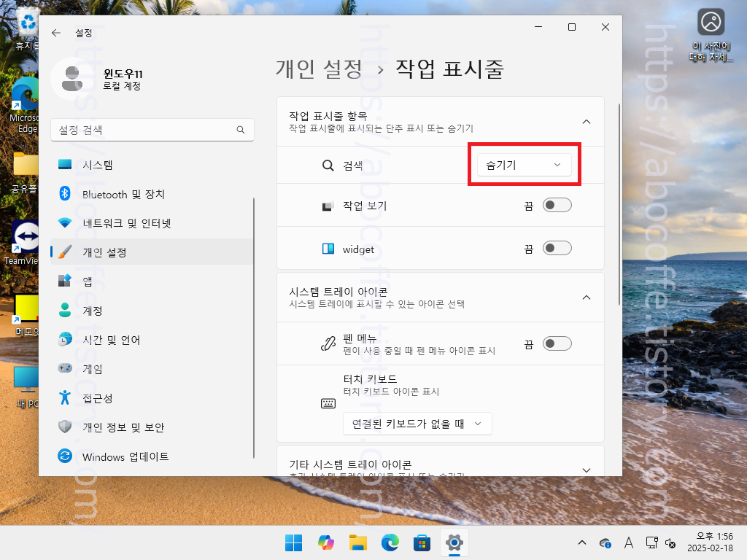Click the widget icon in taskbar items
This screenshot has width=747, height=560.
(x=328, y=249)
